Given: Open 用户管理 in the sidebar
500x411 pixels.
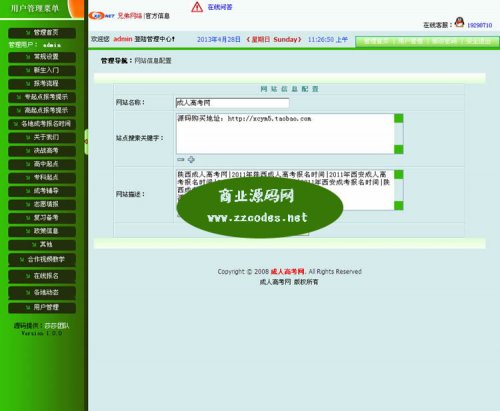Looking at the screenshot, I should point(42,307).
